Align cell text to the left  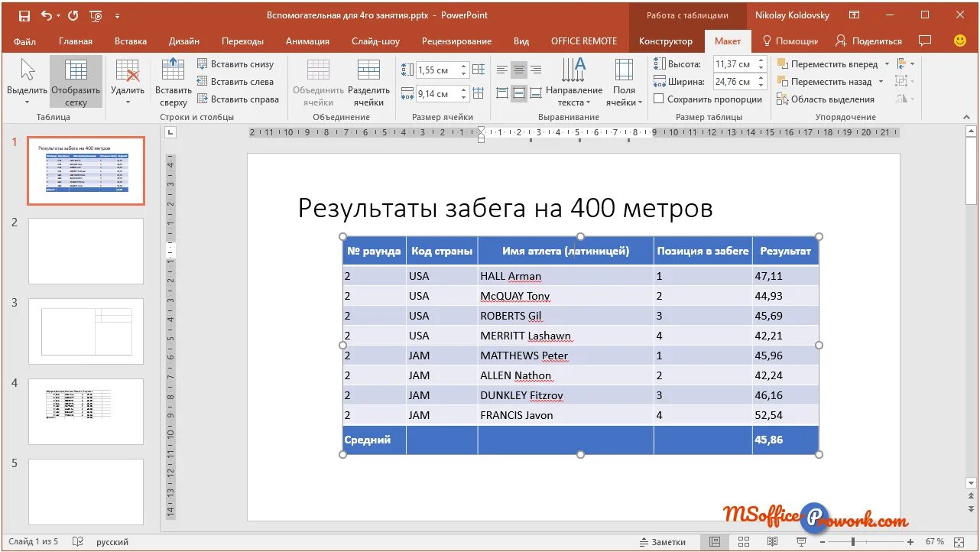pos(502,70)
